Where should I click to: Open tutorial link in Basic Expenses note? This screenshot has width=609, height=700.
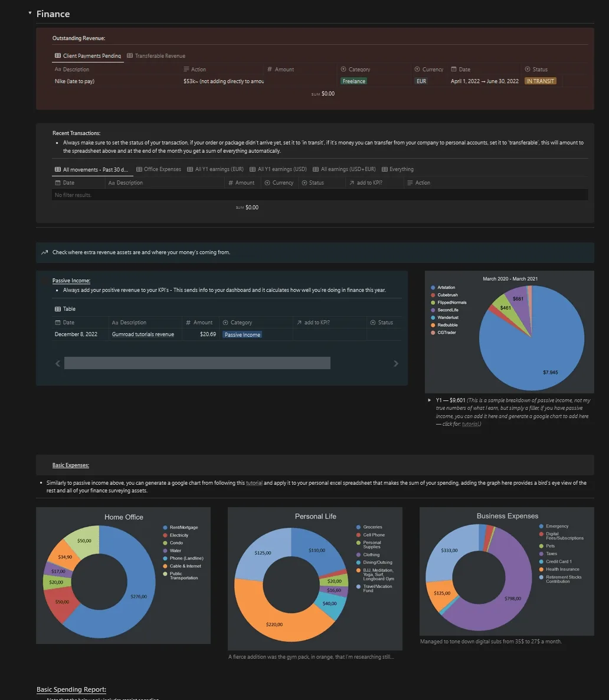click(x=254, y=483)
